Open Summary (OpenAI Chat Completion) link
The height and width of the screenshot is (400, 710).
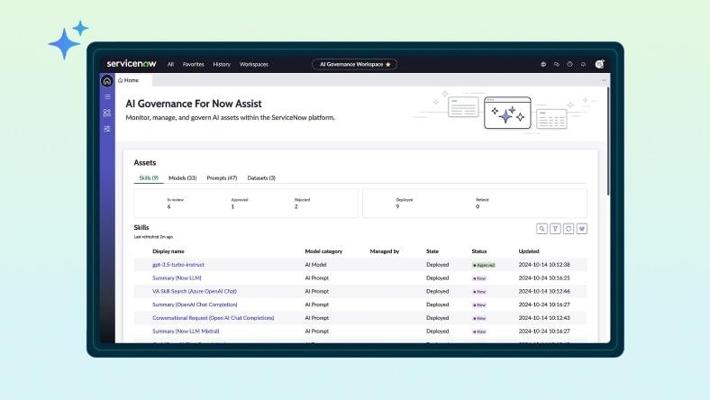[x=195, y=304]
